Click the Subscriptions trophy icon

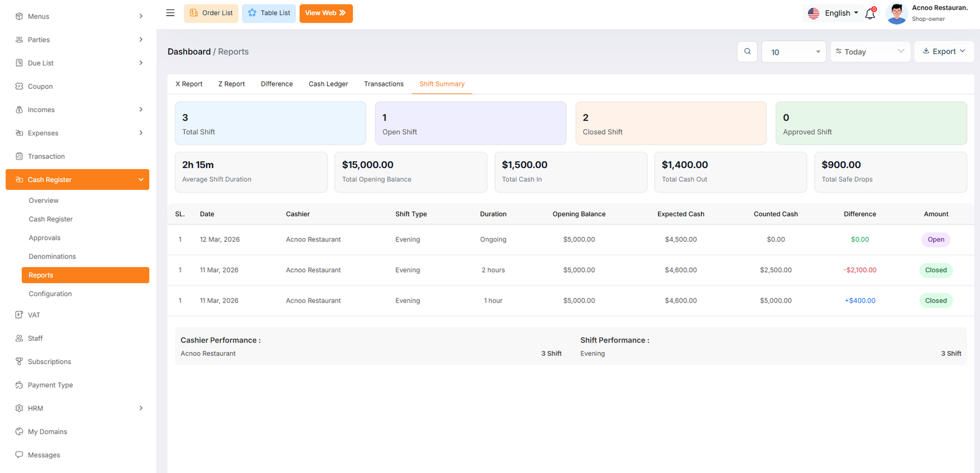(x=19, y=361)
